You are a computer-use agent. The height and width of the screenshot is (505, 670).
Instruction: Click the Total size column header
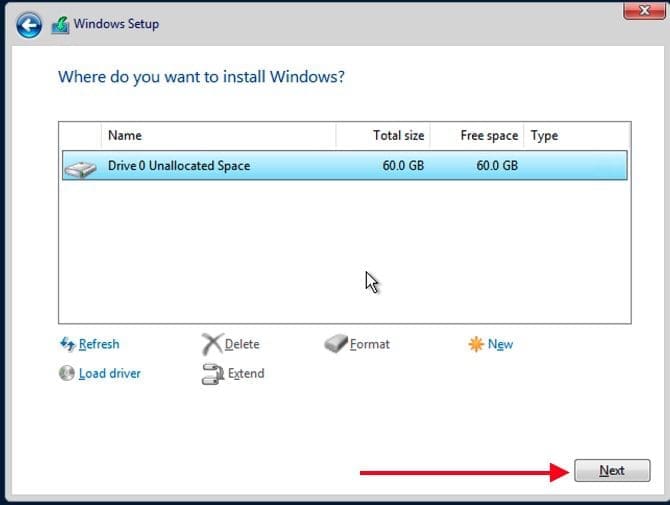pos(398,135)
